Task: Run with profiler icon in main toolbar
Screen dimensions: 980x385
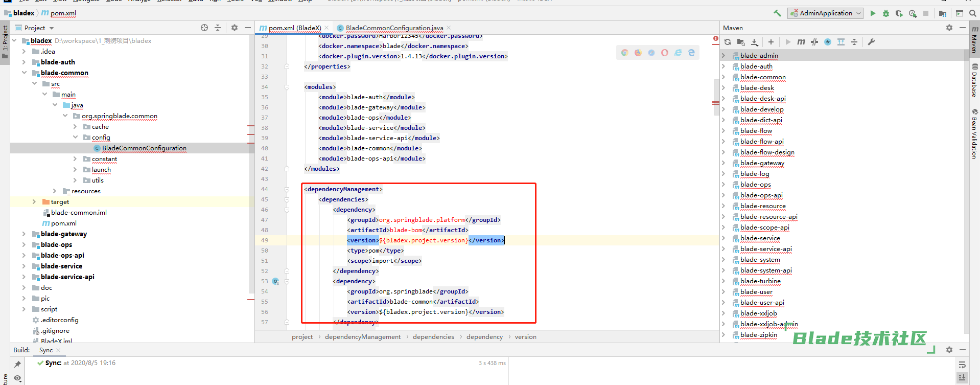Action: pyautogui.click(x=913, y=13)
